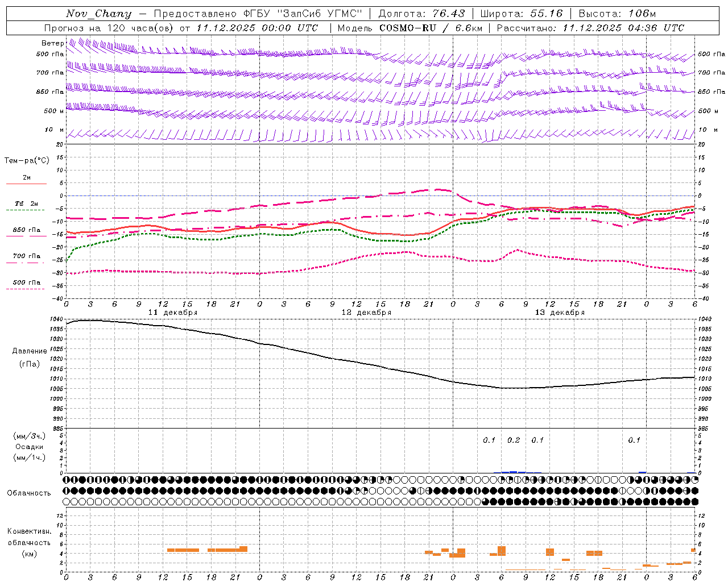Click the pink dashed swatch under legend '500 гПа'
728x582 pixels.
[x=25, y=289]
